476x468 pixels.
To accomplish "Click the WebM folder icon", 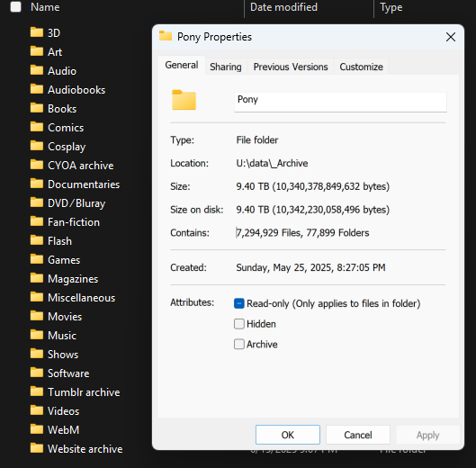I will [37, 428].
